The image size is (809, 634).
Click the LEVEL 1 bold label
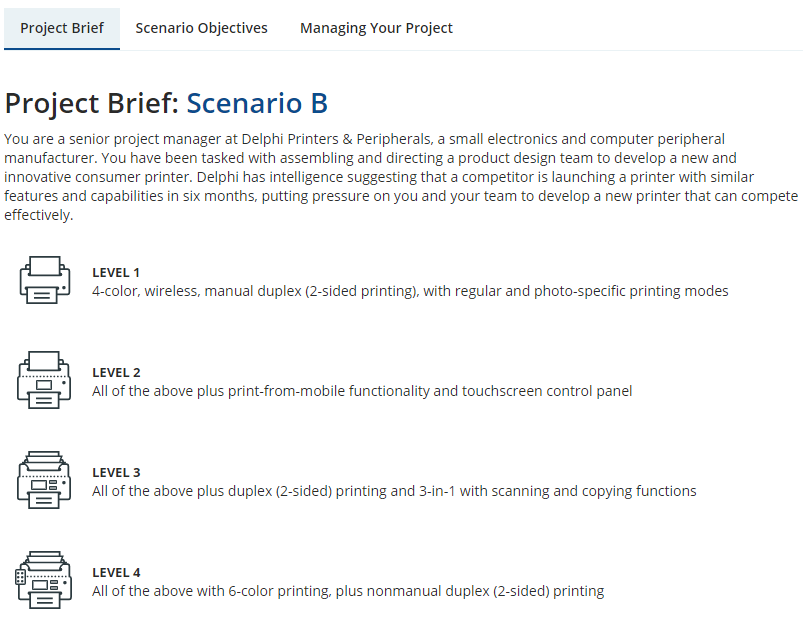pyautogui.click(x=115, y=272)
